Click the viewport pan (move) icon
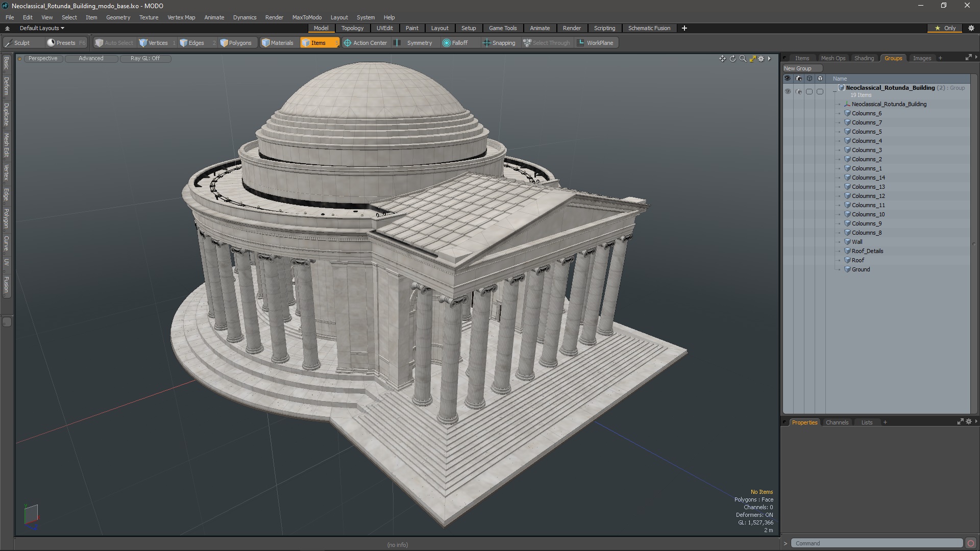The width and height of the screenshot is (980, 551). [722, 59]
